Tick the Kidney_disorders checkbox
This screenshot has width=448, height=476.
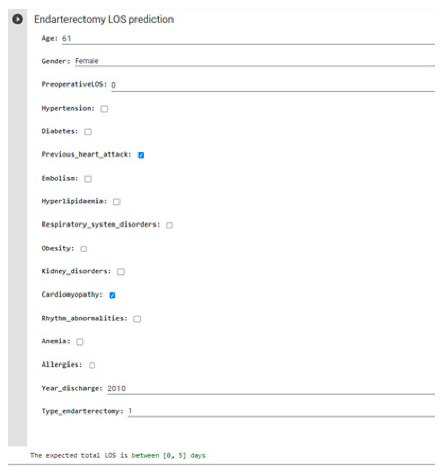pos(121,272)
